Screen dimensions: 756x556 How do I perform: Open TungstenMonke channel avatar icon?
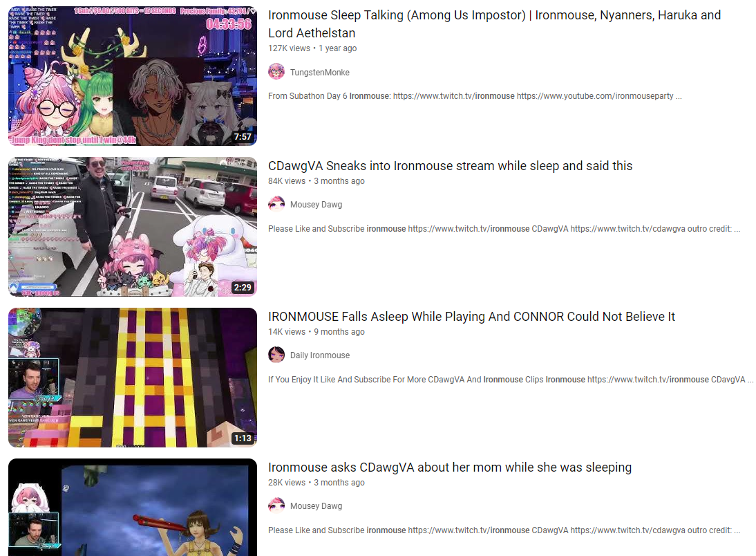pyautogui.click(x=276, y=71)
